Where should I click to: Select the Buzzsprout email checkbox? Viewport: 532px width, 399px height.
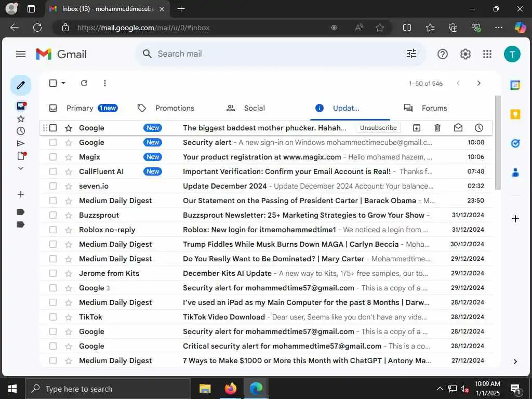53,215
